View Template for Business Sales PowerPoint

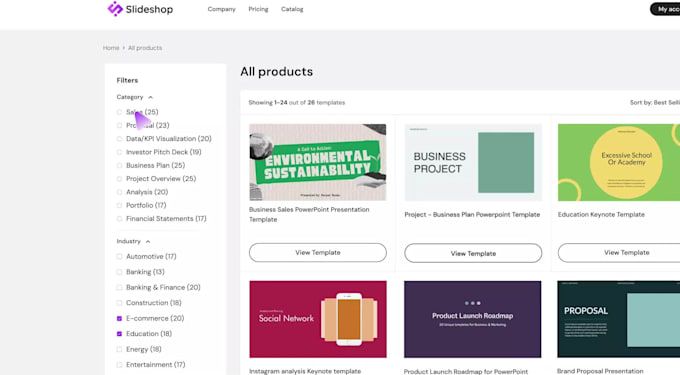tap(317, 252)
